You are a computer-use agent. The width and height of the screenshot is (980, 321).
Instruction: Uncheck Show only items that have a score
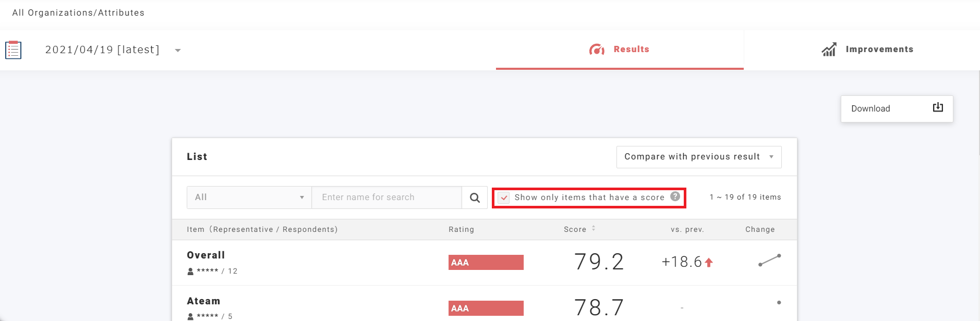(504, 197)
